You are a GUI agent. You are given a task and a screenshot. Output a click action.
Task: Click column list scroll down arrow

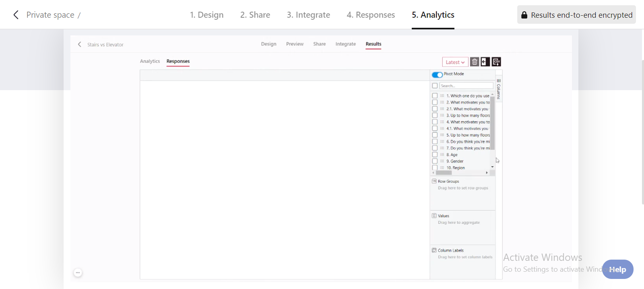click(492, 167)
